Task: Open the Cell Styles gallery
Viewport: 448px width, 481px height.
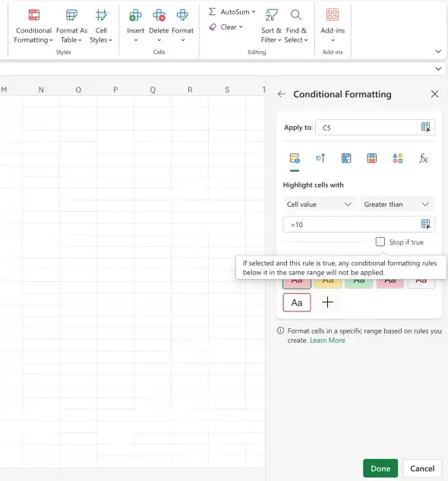Action: tap(101, 27)
